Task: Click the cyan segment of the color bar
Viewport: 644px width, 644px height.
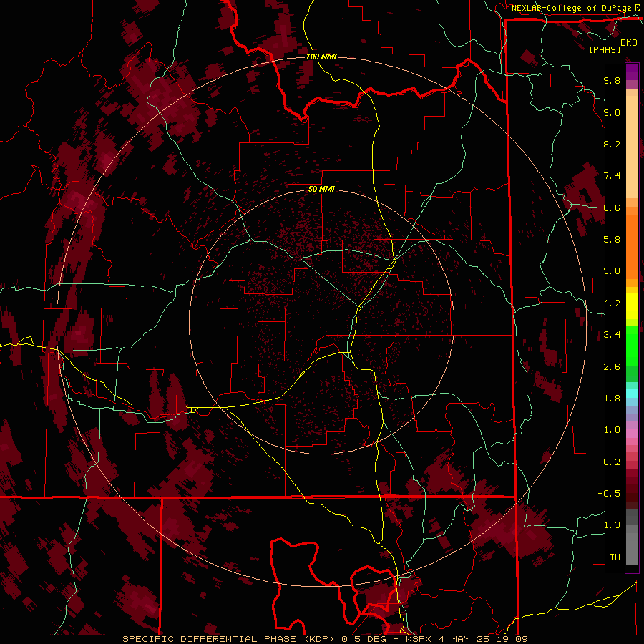Action: 632,394
